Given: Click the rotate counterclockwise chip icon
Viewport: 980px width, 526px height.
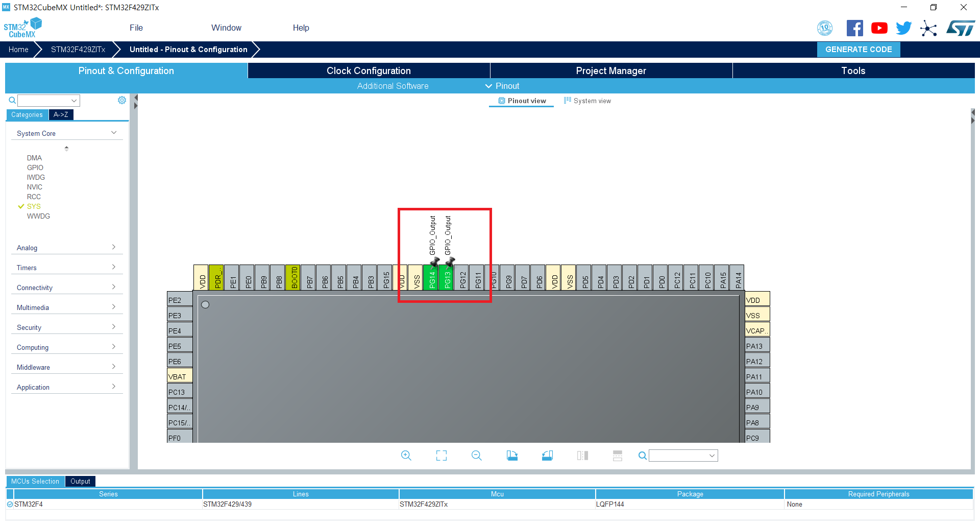Looking at the screenshot, I should (x=547, y=456).
